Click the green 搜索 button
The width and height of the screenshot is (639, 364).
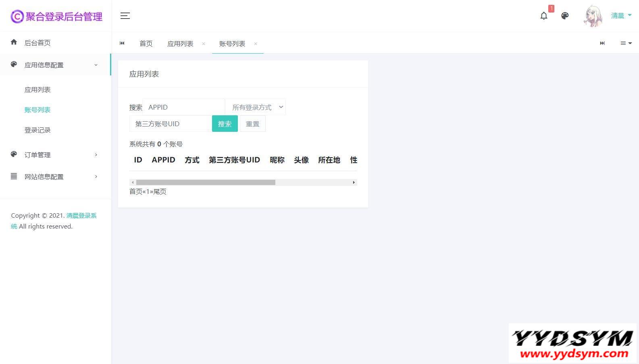click(x=225, y=124)
